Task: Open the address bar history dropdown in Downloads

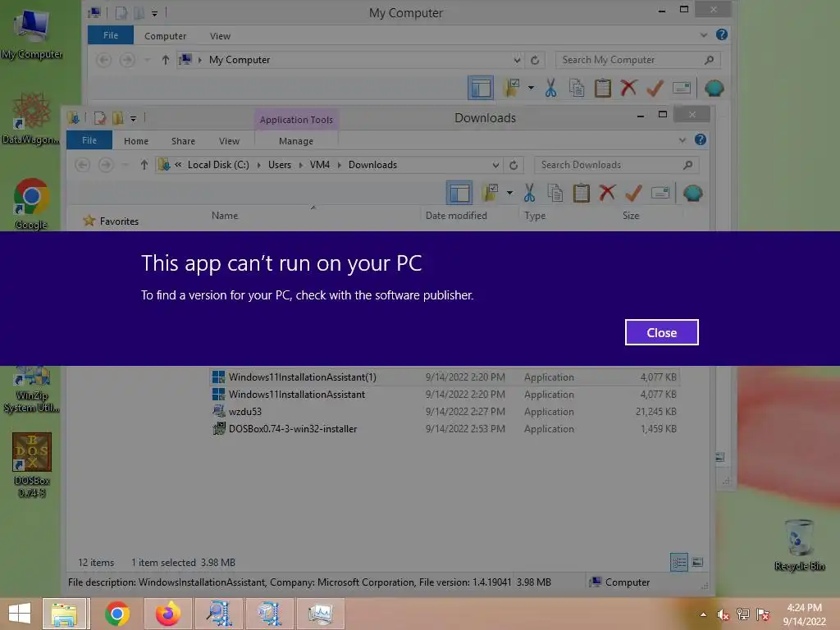Action: pos(495,165)
